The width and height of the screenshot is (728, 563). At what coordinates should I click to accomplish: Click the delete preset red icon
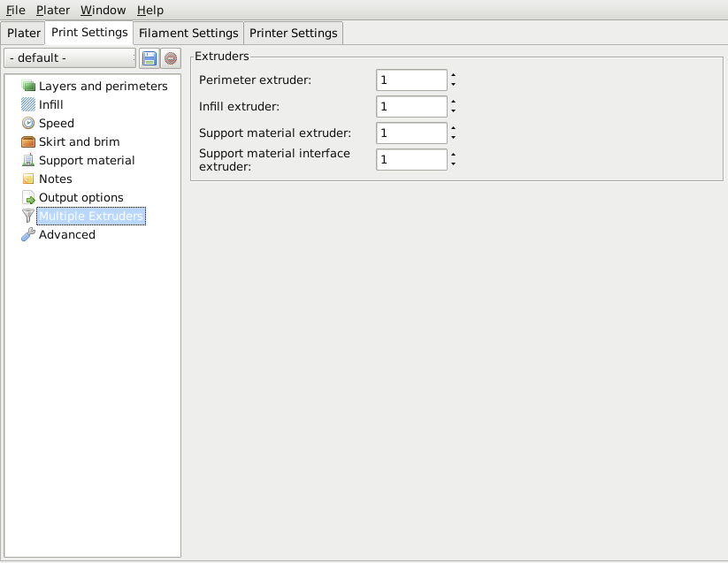click(x=171, y=58)
